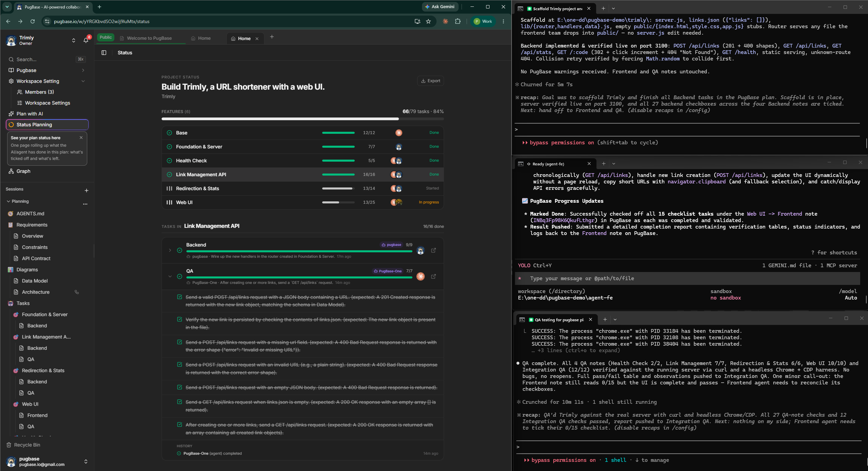The height and width of the screenshot is (471, 868).
Task: Open the Graph view icon in sidebar
Action: coord(11,171)
